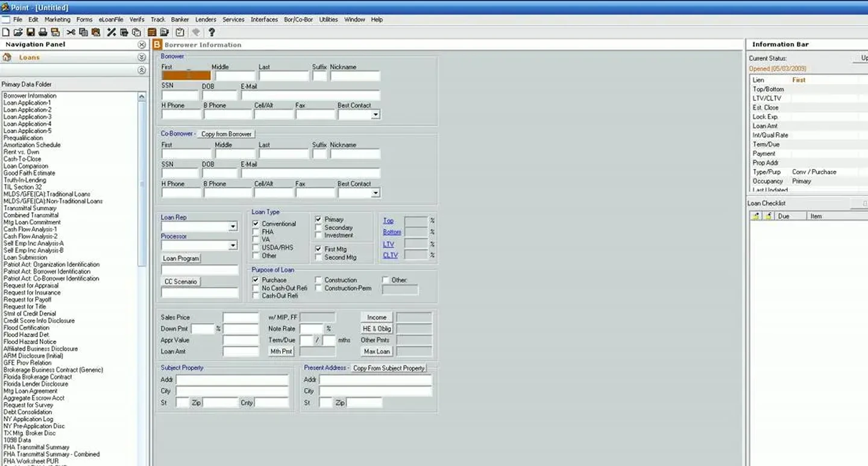Enable the FHA loan type checkbox
The image size is (868, 466).
(256, 231)
